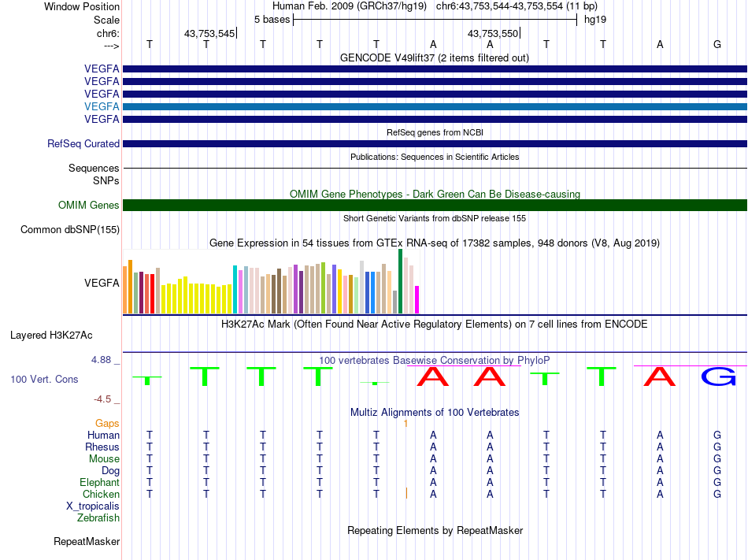This screenshot has width=748, height=560.
Task: Click the Short Genetic Variants from dbSNP title
Action: [435, 218]
